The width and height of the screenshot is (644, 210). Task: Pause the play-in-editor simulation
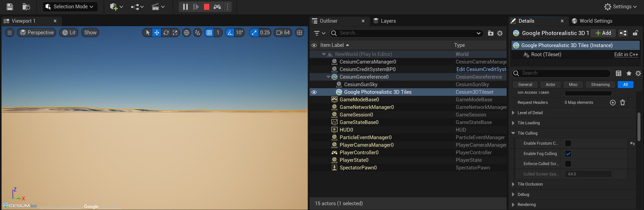[x=185, y=6]
